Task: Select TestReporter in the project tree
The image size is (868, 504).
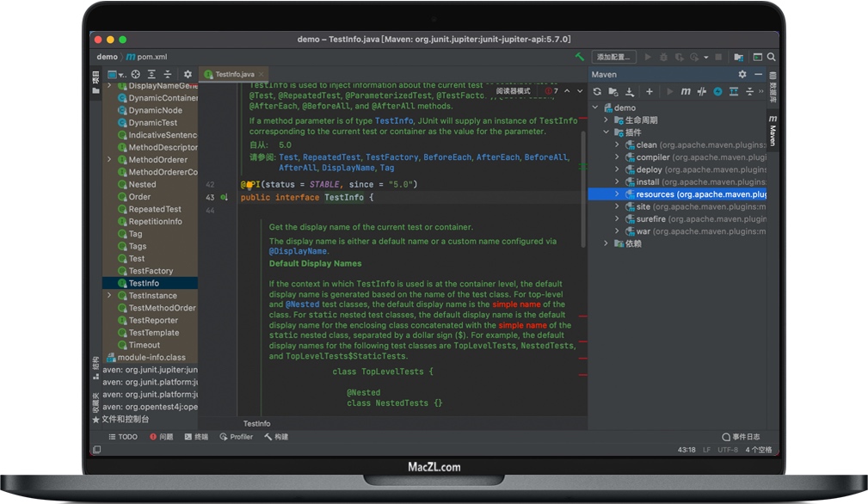Action: (153, 321)
